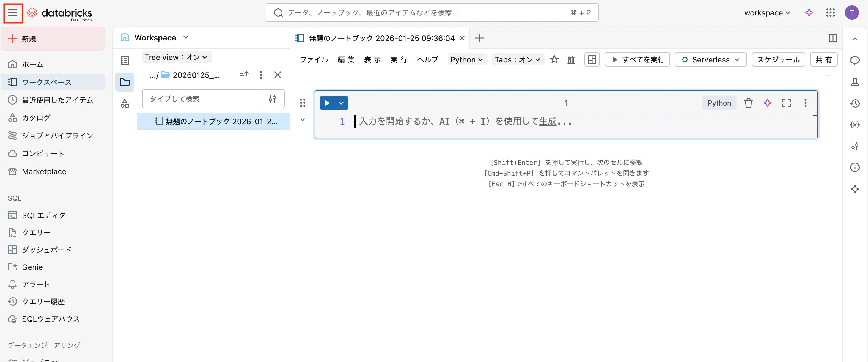Open the ヘルプ menu

click(427, 60)
